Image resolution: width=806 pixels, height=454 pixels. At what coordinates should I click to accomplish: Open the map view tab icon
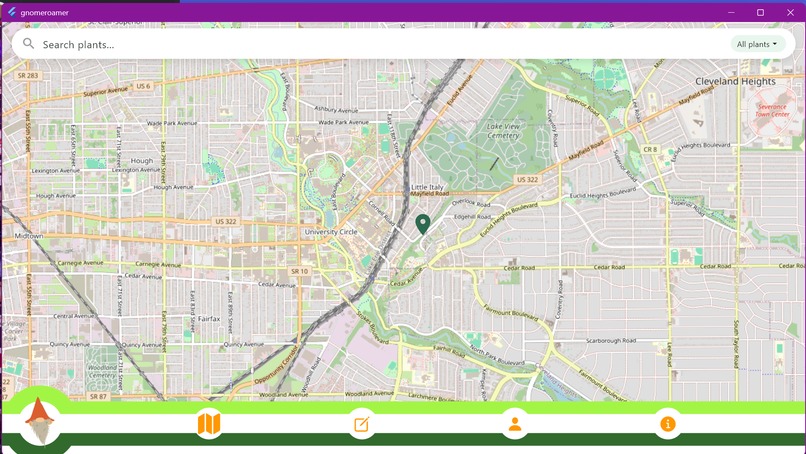209,424
